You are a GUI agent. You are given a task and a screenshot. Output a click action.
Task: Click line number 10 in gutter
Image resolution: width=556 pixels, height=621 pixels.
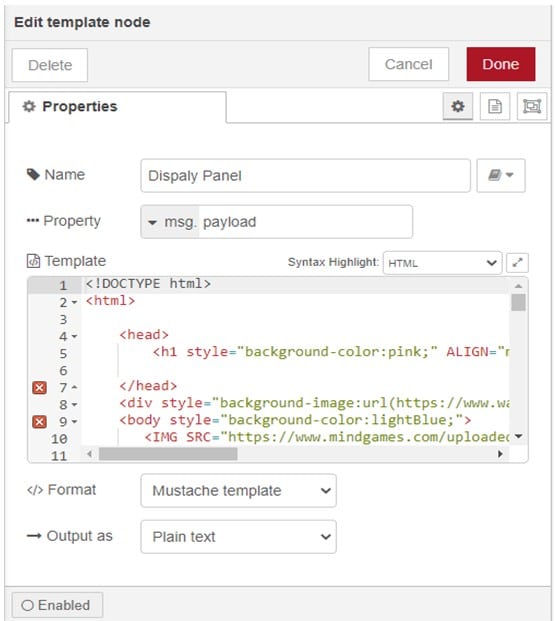[x=59, y=439]
